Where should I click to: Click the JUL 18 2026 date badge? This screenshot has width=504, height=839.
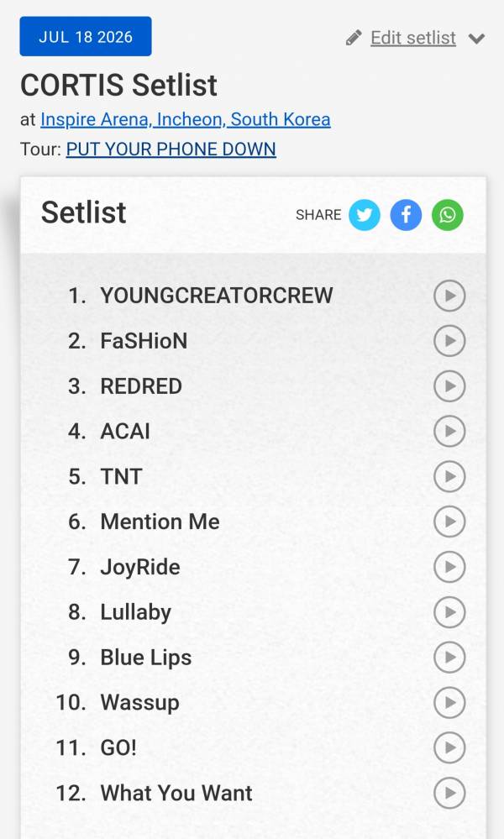tap(86, 36)
